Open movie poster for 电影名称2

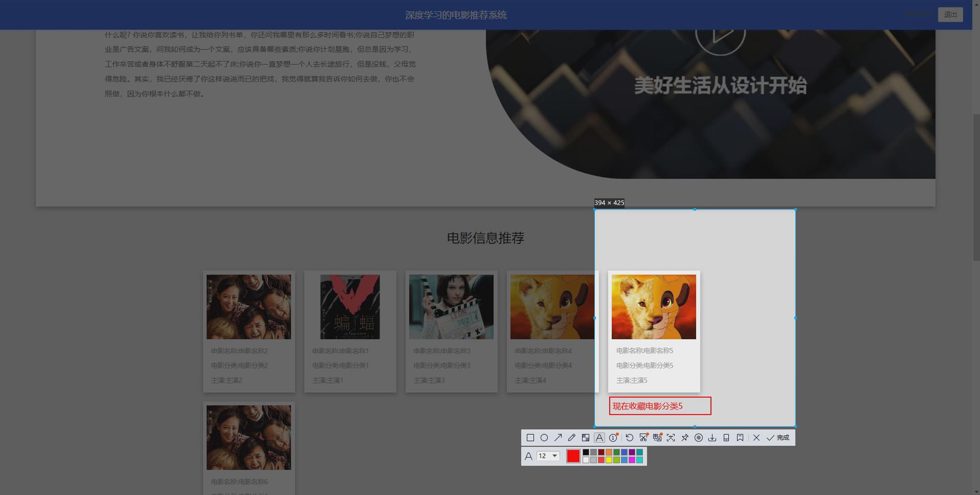[x=249, y=307]
